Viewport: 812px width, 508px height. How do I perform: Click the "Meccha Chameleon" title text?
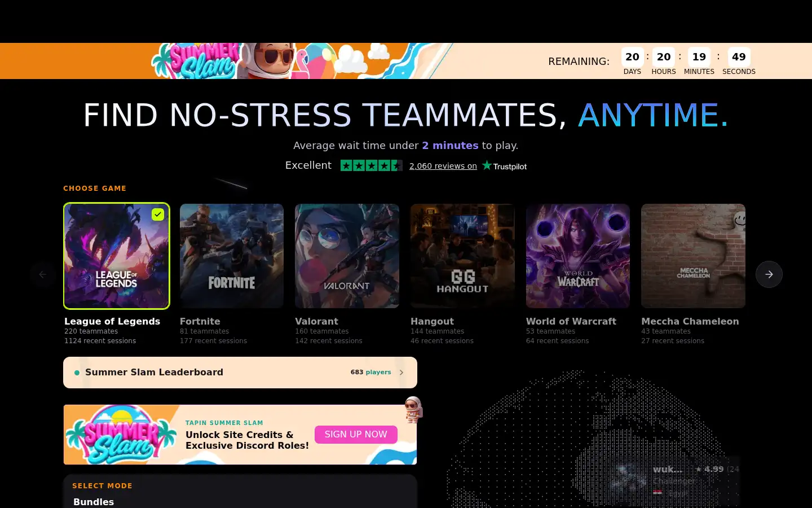click(x=690, y=321)
